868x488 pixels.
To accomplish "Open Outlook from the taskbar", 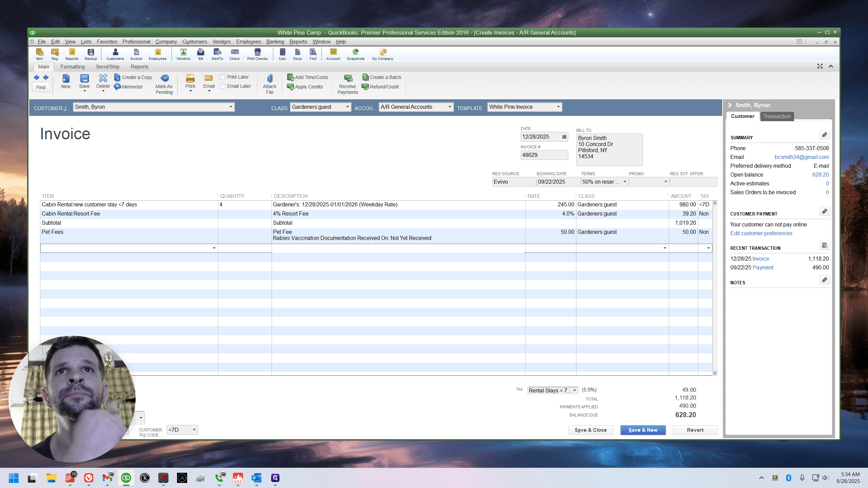I will [256, 478].
